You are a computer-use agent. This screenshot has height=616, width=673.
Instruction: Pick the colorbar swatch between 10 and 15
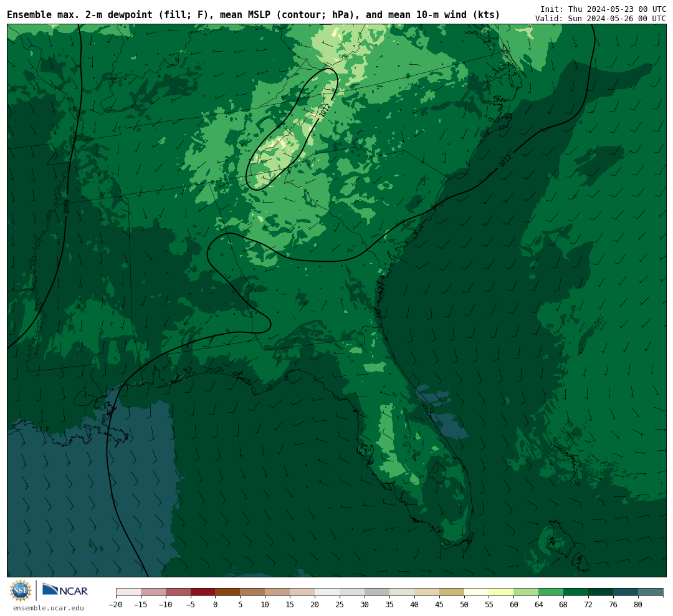278,592
